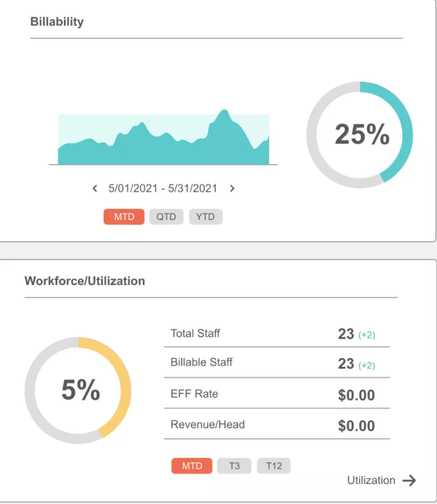The width and height of the screenshot is (437, 504).
Task: Click the date range 5/01/2021 - 5/31/2021
Action: [163, 188]
